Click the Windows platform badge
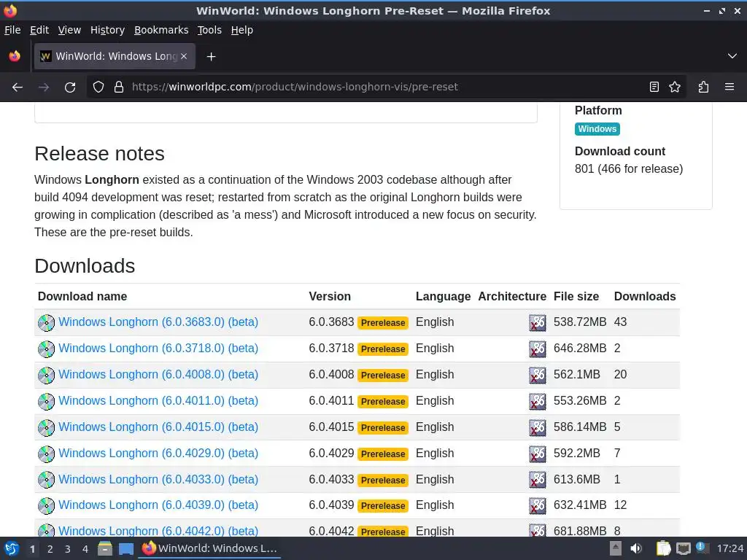This screenshot has height=560, width=747. coord(597,129)
